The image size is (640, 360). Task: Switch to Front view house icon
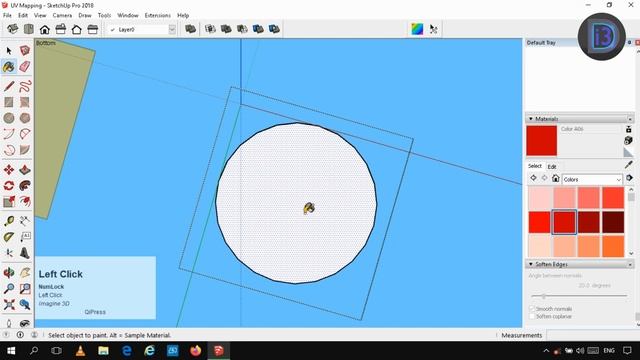(44, 29)
